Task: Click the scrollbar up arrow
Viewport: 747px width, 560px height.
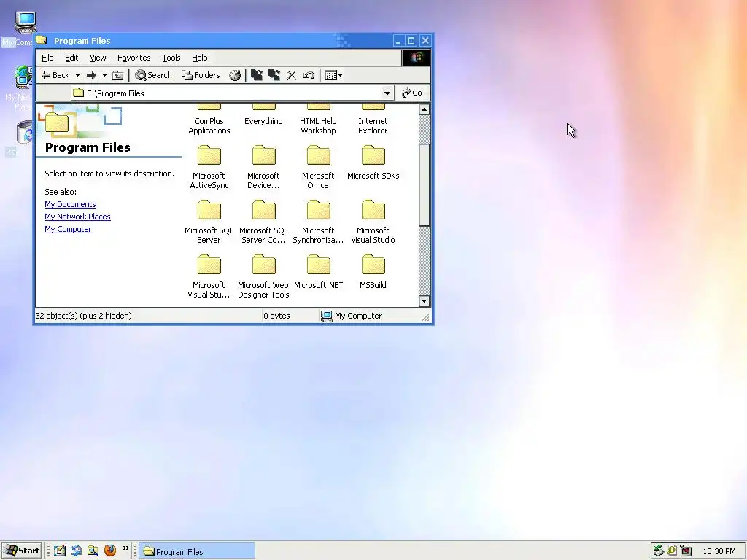Action: 424,109
